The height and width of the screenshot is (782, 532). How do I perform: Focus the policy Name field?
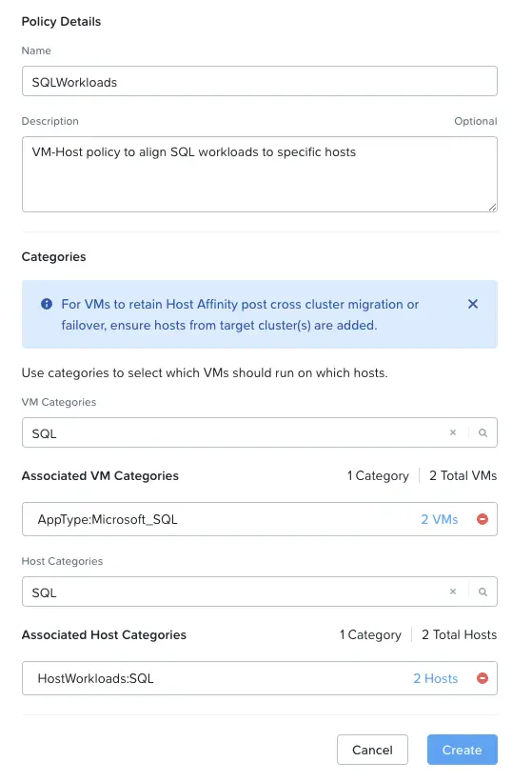click(x=260, y=81)
